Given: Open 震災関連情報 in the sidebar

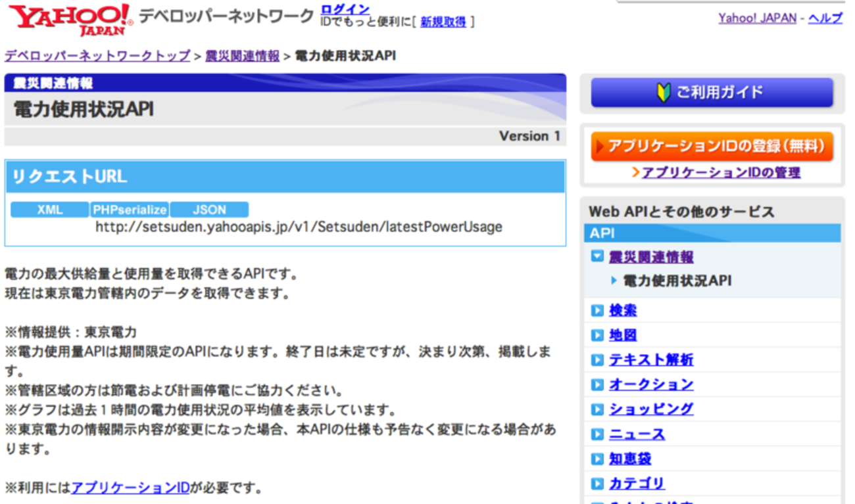Looking at the screenshot, I should tap(651, 256).
